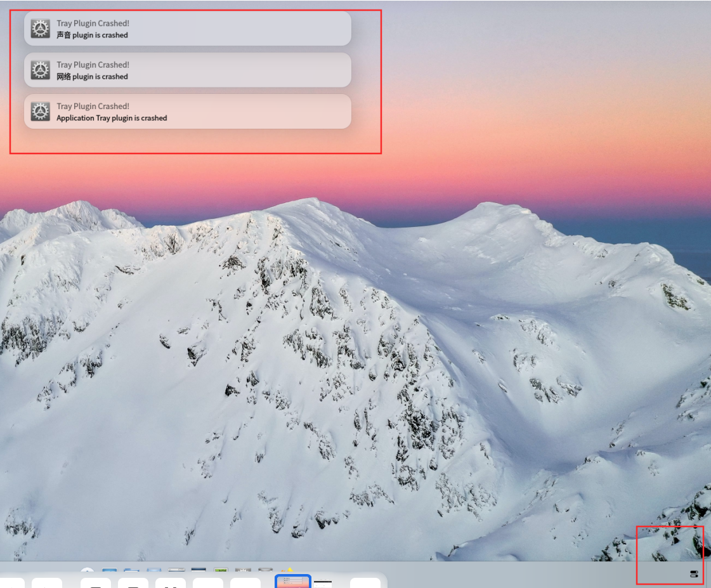Open the 声音 plugin is crashed notification
Viewport: 711px width, 588px height.
click(187, 29)
